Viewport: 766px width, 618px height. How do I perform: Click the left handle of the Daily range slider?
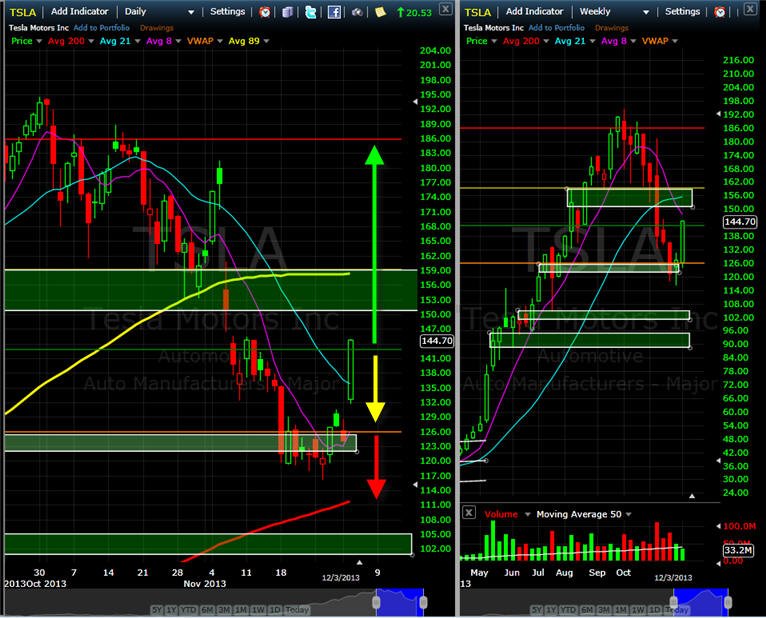tap(377, 602)
